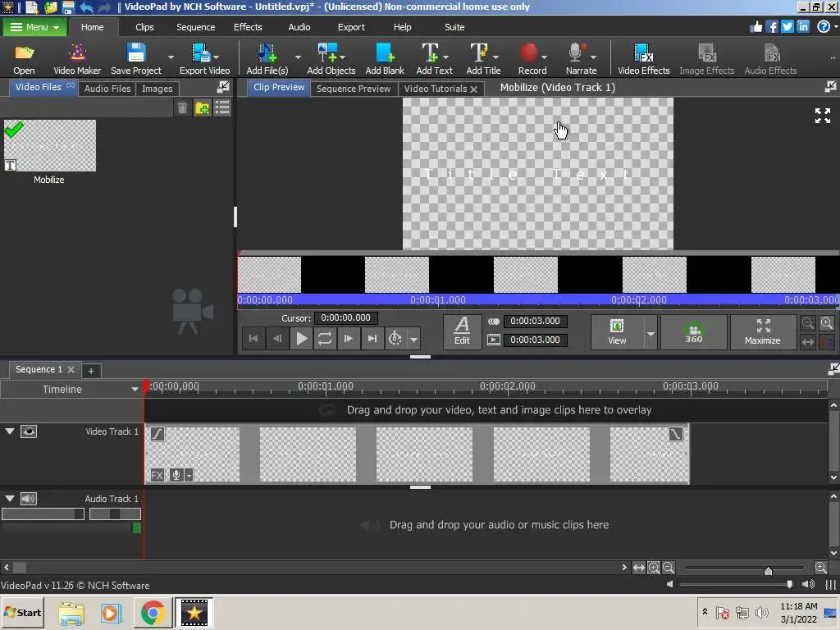Click the Narrate microphone icon

tap(581, 59)
